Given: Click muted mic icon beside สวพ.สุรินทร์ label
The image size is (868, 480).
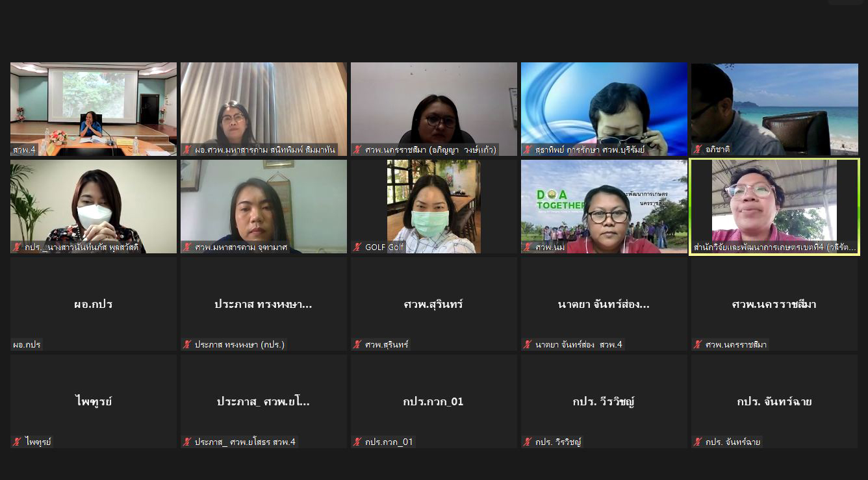Looking at the screenshot, I should tap(357, 344).
